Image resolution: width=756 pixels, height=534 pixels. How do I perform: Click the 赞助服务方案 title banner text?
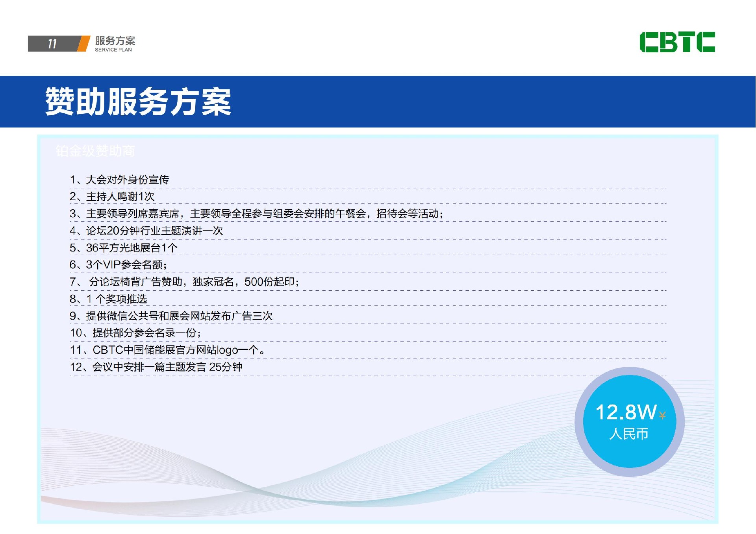pyautogui.click(x=138, y=102)
